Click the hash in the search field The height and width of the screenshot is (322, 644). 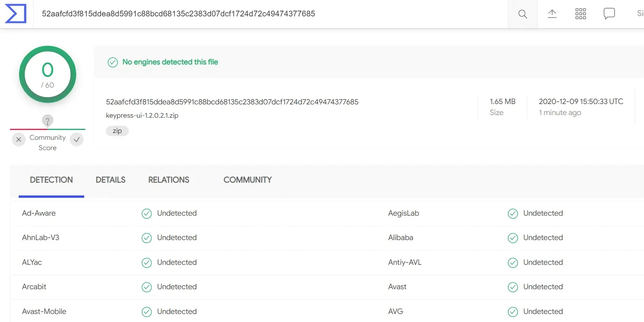coord(178,14)
